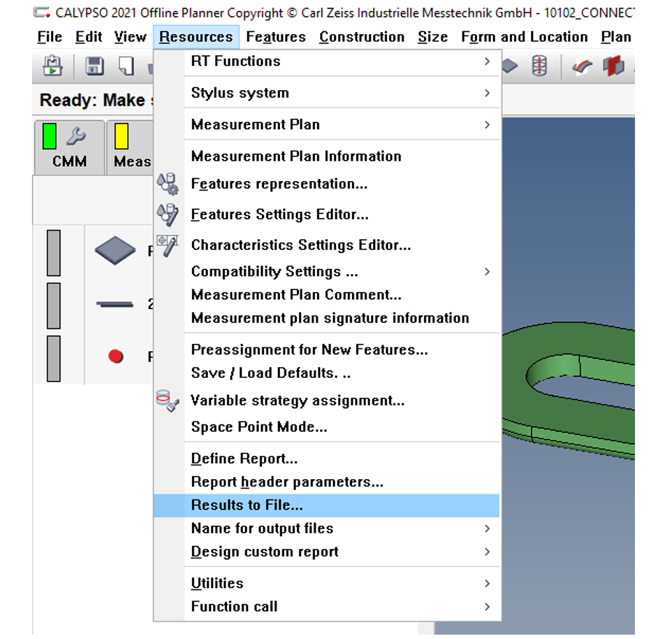This screenshot has width=672, height=639.
Task: Expand Stylus system submenu arrow
Action: pos(487,93)
